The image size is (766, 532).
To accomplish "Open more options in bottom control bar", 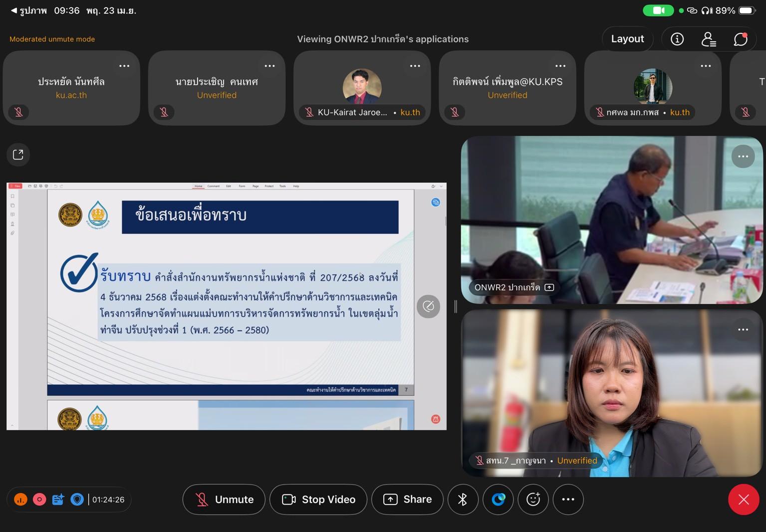I will tap(568, 499).
